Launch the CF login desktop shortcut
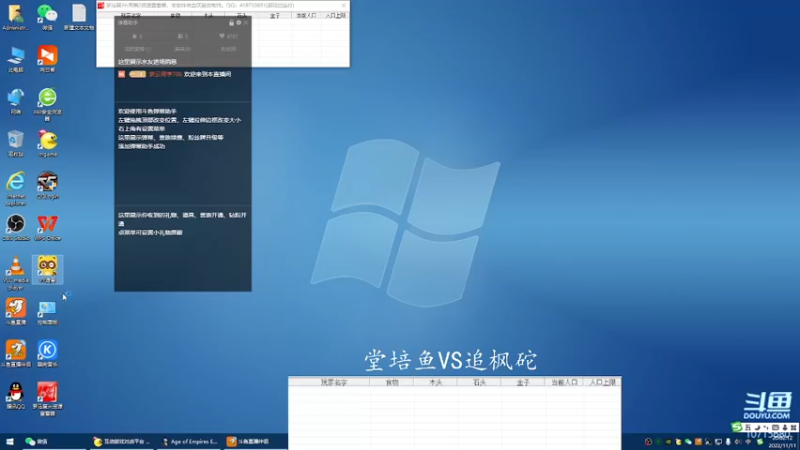Screen dimensions: 800x450 (47, 185)
